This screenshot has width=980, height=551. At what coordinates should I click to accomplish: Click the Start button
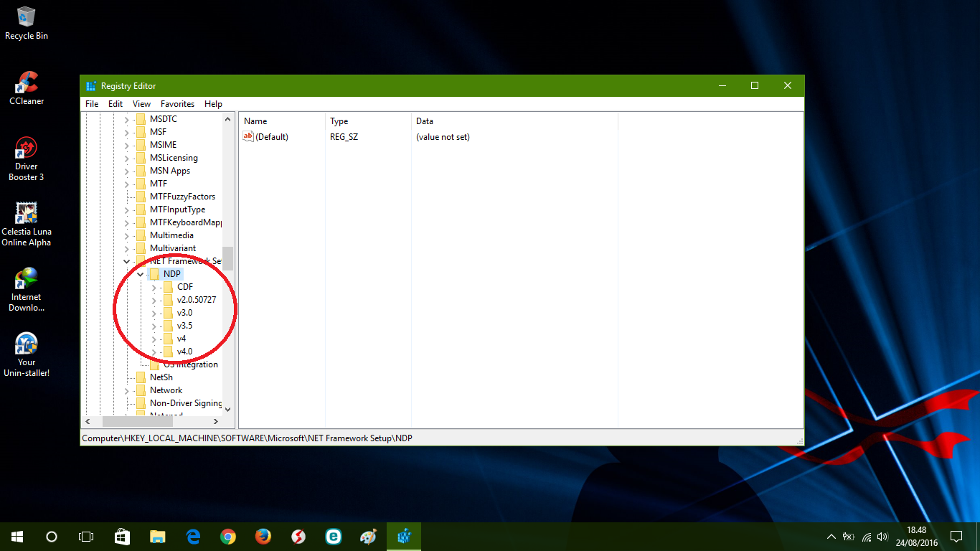15,536
